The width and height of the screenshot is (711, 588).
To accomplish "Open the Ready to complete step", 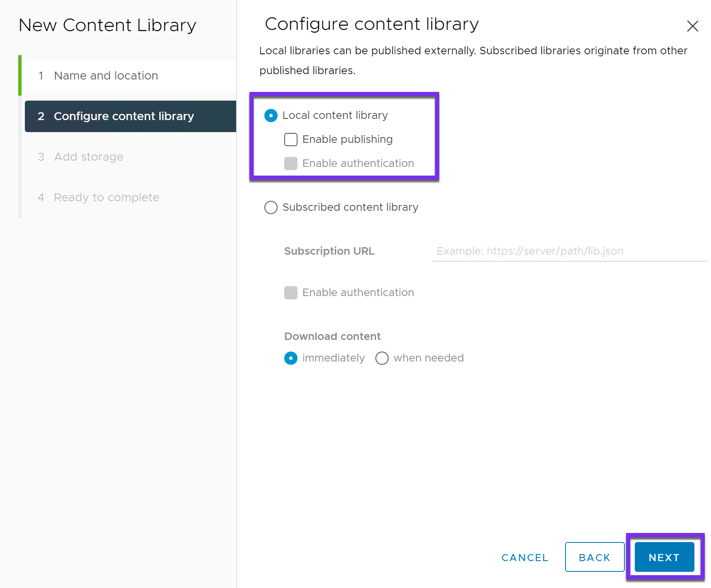I will coord(106,197).
